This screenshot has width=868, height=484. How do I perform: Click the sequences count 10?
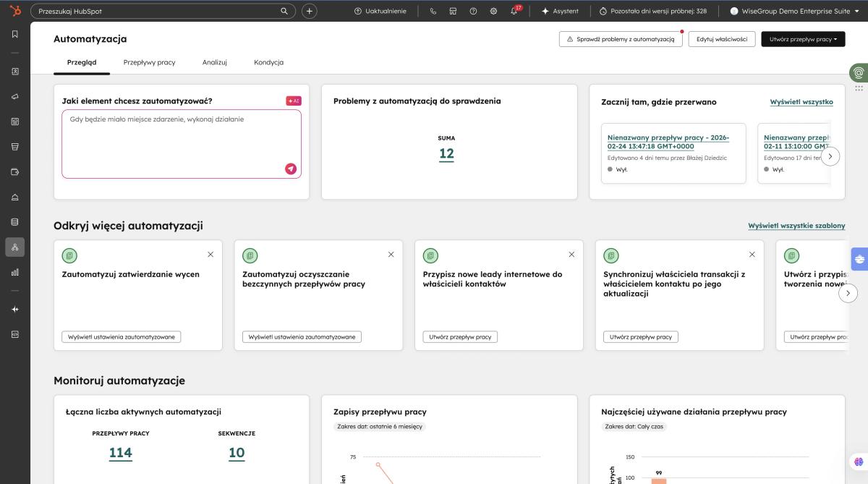tap(237, 453)
